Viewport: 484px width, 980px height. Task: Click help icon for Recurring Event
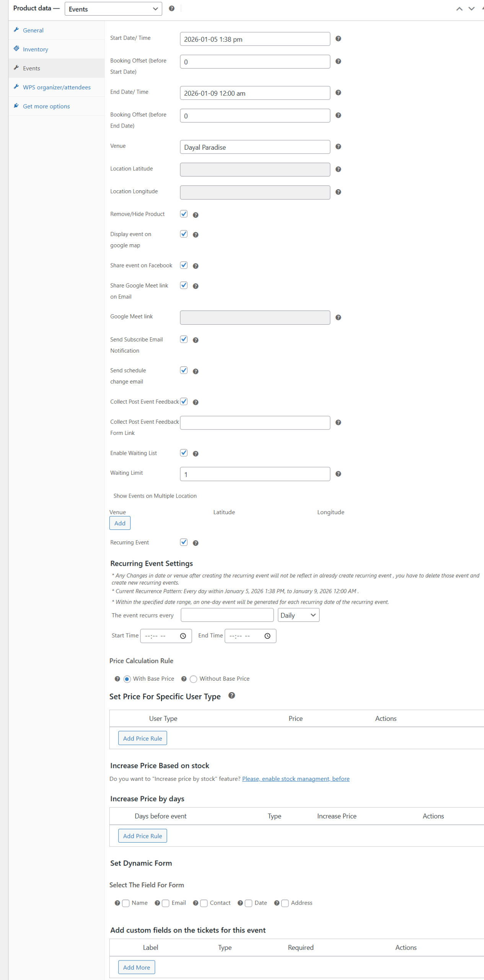coord(196,543)
